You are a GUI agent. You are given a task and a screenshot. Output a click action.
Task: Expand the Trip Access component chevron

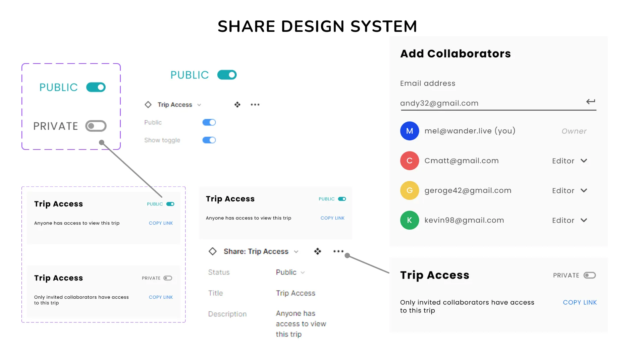[x=199, y=105]
